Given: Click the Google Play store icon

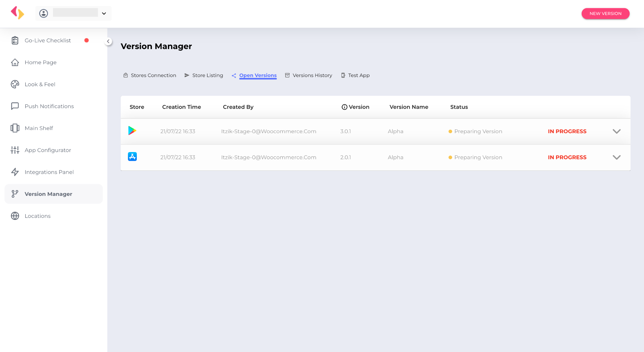Looking at the screenshot, I should point(132,131).
